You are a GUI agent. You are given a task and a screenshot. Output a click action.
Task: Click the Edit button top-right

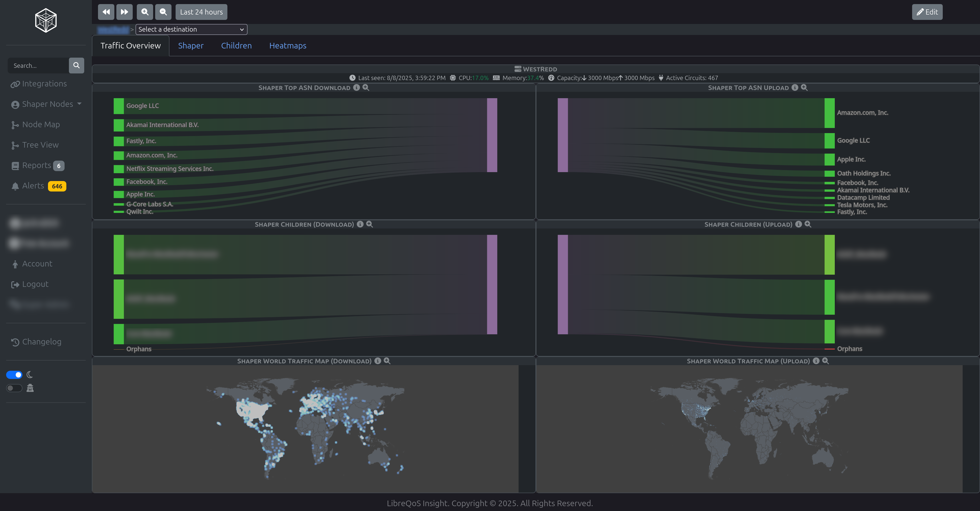click(x=927, y=12)
